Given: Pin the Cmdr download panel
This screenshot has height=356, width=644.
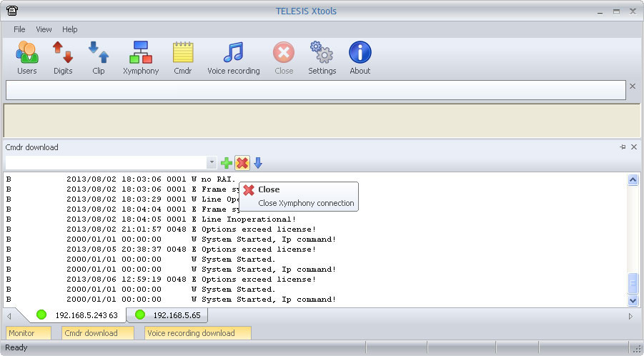Looking at the screenshot, I should tap(622, 147).
